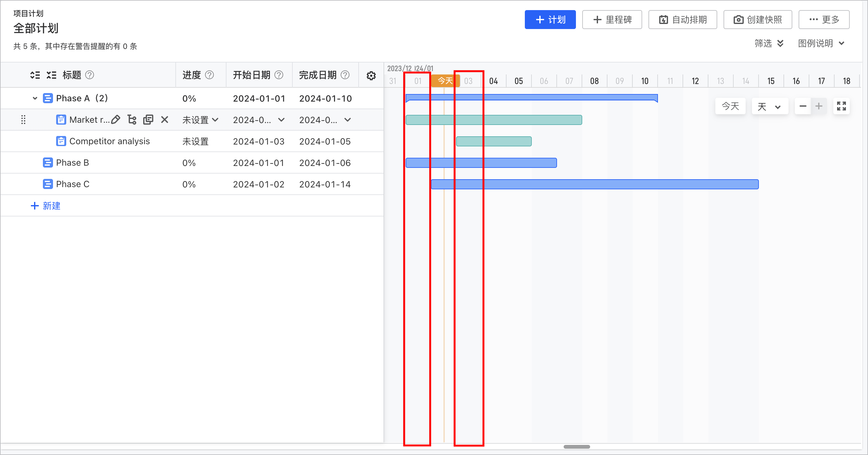The image size is (868, 455).
Task: Add a 里程碑 milestone
Action: pyautogui.click(x=612, y=20)
